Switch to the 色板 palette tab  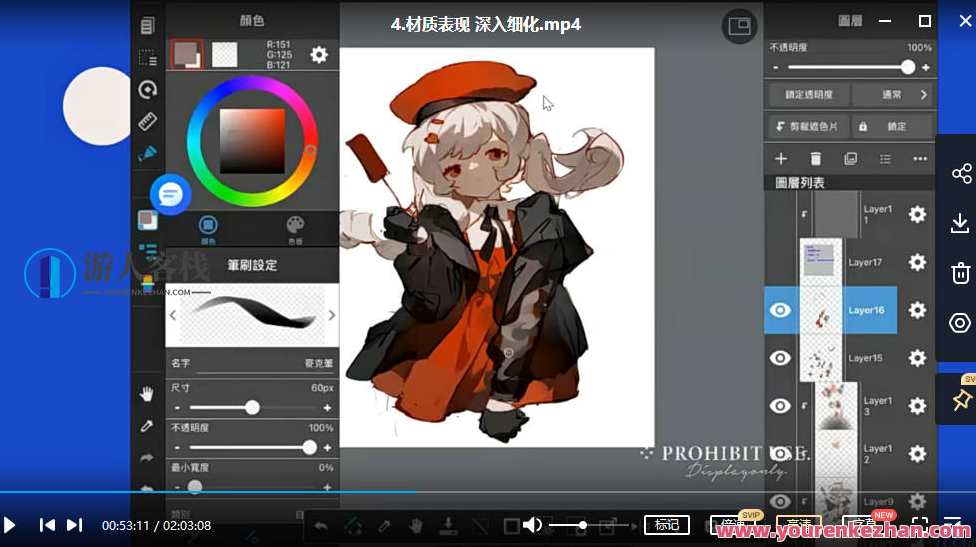tap(295, 229)
